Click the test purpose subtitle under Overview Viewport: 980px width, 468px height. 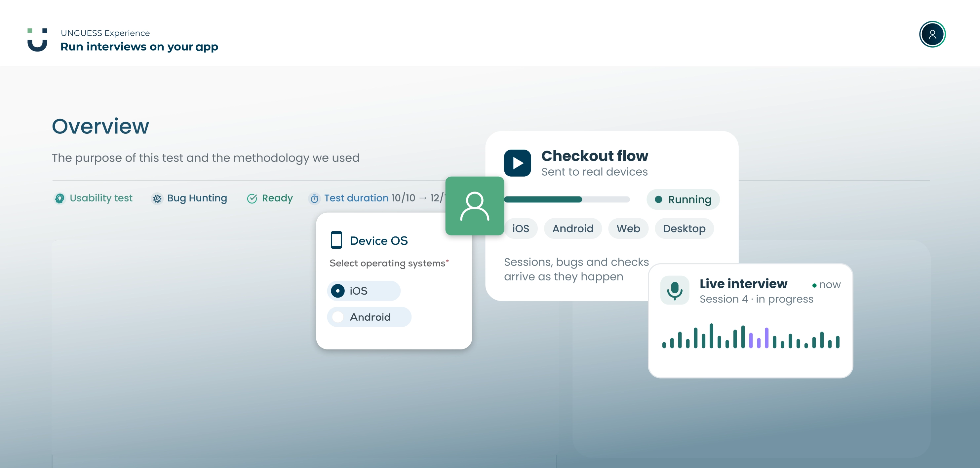click(x=206, y=158)
